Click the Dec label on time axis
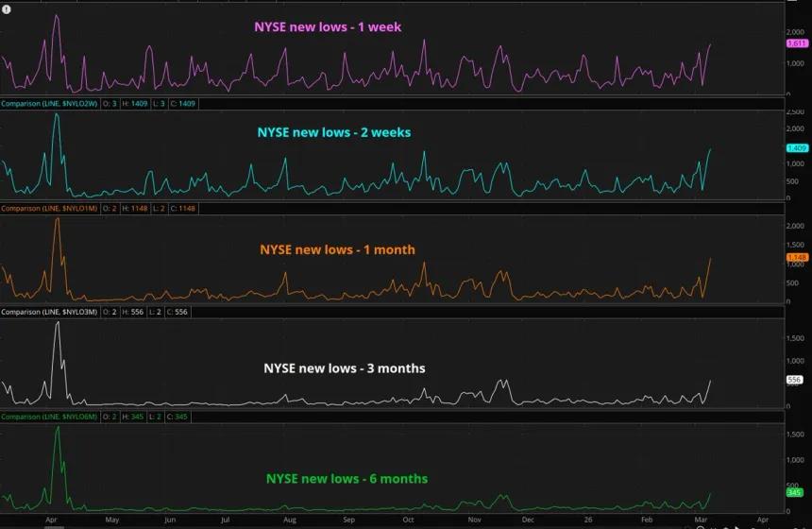The width and height of the screenshot is (812, 529). [528, 520]
